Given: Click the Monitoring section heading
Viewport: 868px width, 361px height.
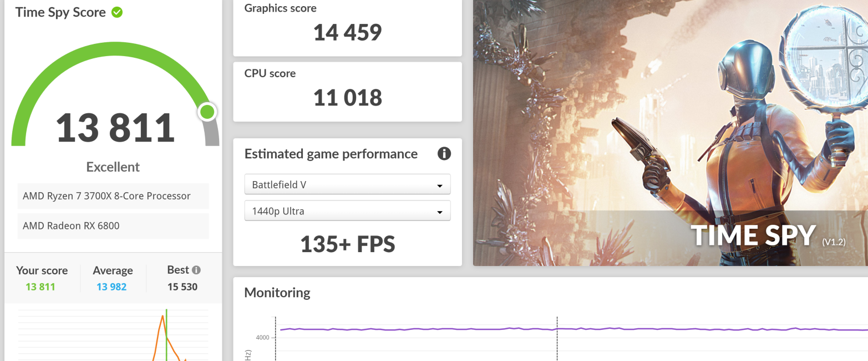Looking at the screenshot, I should coord(277,293).
